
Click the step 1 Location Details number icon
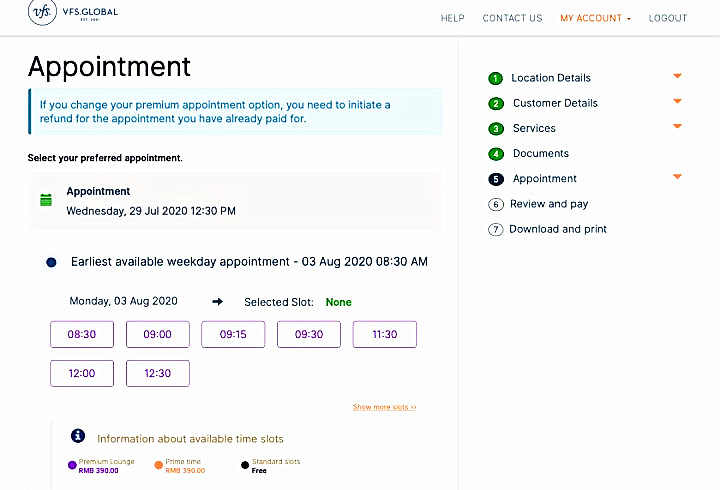click(495, 78)
